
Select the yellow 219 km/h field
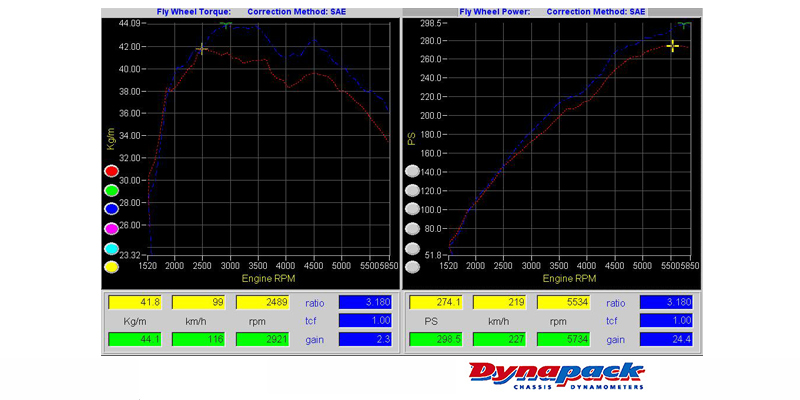point(499,302)
